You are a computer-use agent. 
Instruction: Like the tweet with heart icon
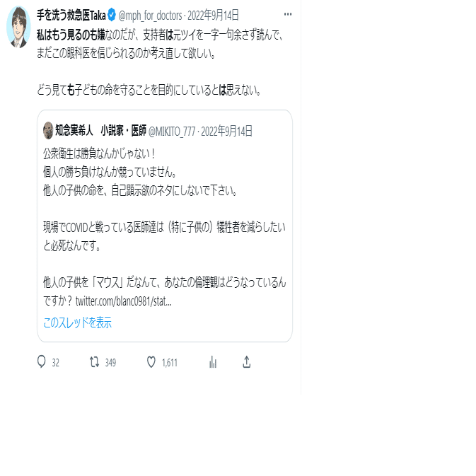(x=151, y=362)
